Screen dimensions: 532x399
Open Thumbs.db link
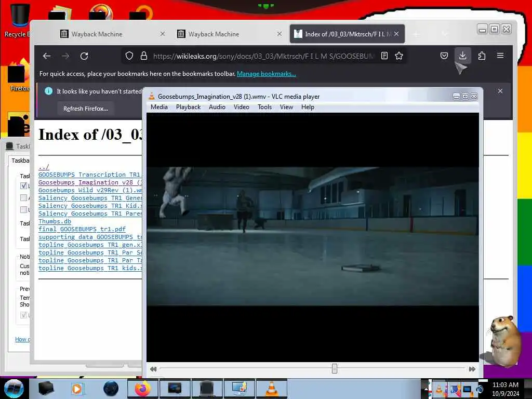55,221
